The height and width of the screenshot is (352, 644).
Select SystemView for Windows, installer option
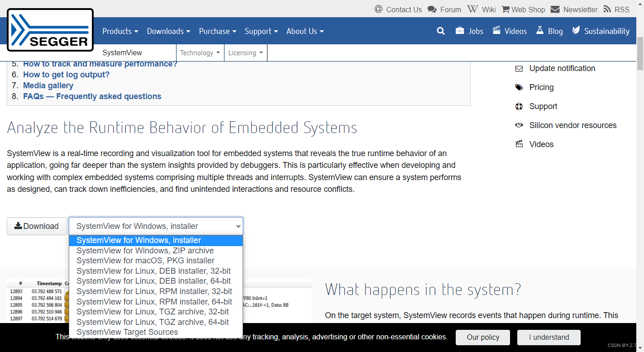[x=156, y=240]
